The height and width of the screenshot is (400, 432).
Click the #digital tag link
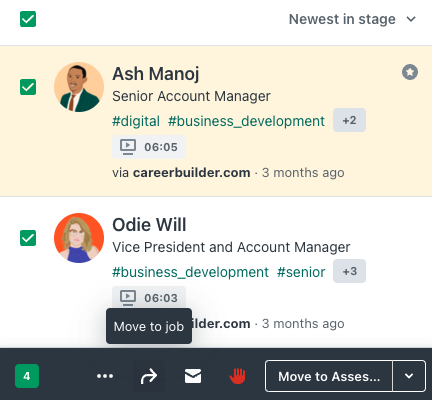[136, 121]
